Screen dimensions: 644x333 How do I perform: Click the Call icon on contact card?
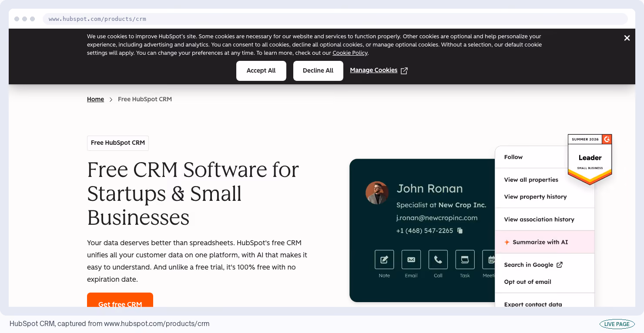pyautogui.click(x=438, y=260)
